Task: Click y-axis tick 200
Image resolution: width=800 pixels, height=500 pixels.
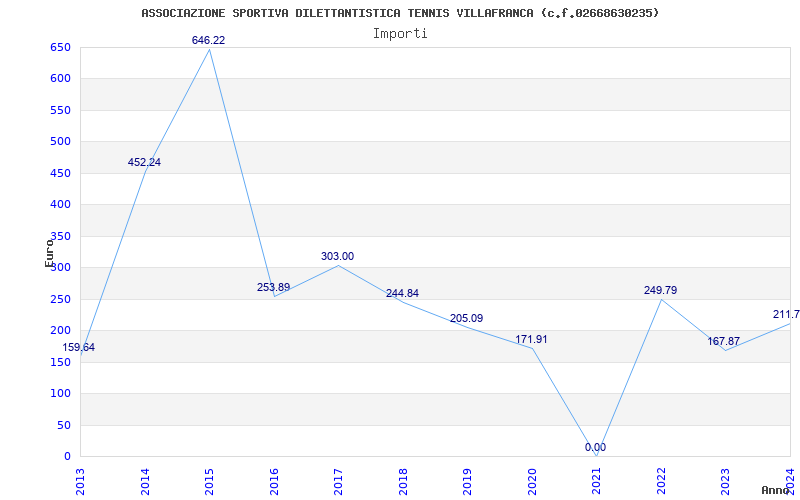Action: point(60,331)
